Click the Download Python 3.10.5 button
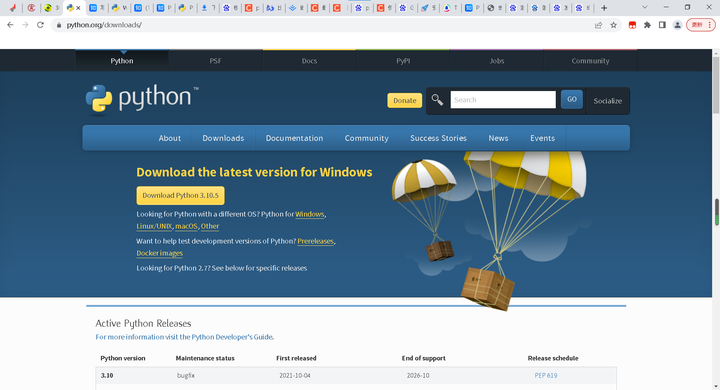Screen dimensions: 720x390 [x=180, y=195]
